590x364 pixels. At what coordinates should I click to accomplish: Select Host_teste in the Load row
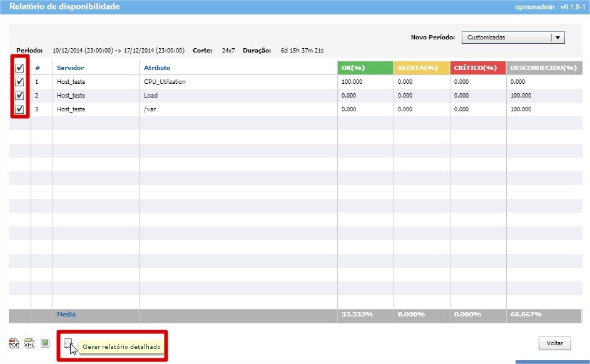tap(71, 96)
